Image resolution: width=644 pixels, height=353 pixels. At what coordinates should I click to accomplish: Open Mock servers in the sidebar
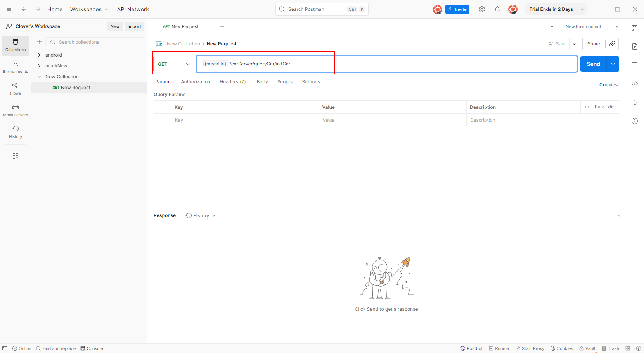point(16,111)
